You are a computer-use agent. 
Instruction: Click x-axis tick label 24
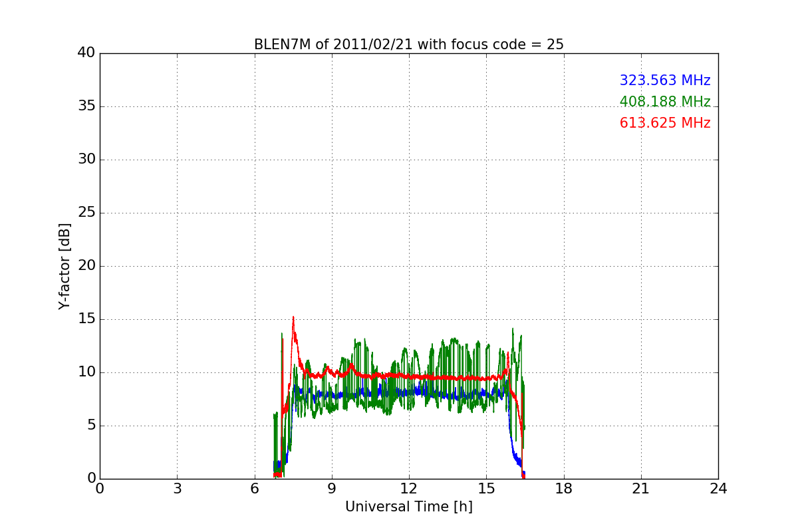[x=718, y=489]
